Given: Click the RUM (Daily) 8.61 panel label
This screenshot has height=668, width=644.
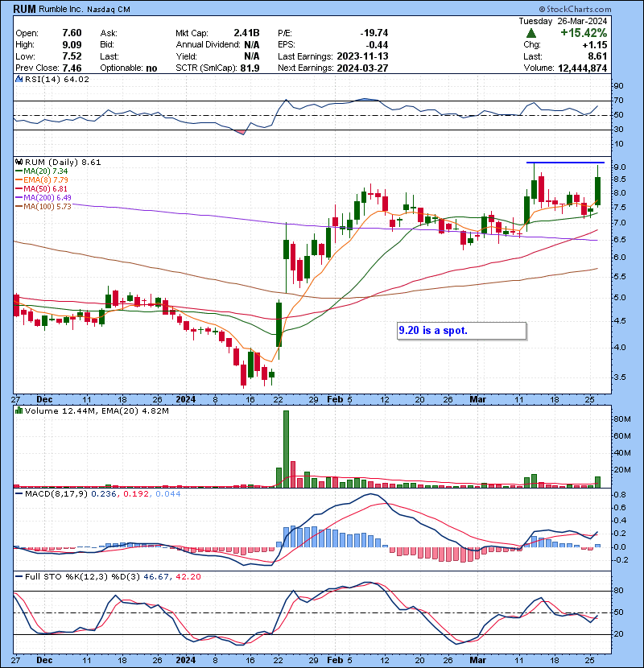Looking at the screenshot, I should pos(63,162).
